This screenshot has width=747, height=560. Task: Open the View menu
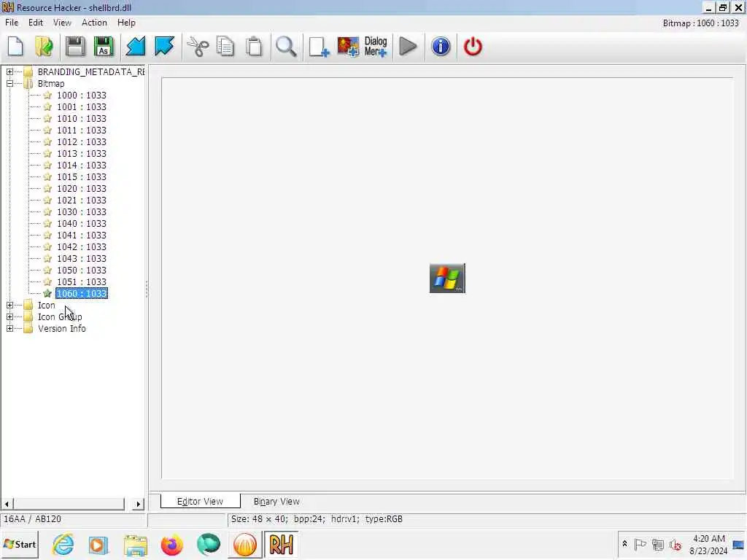(62, 23)
